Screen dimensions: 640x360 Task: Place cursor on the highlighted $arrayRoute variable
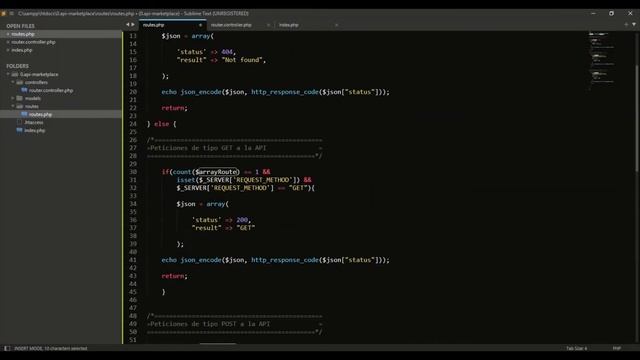click(217, 172)
